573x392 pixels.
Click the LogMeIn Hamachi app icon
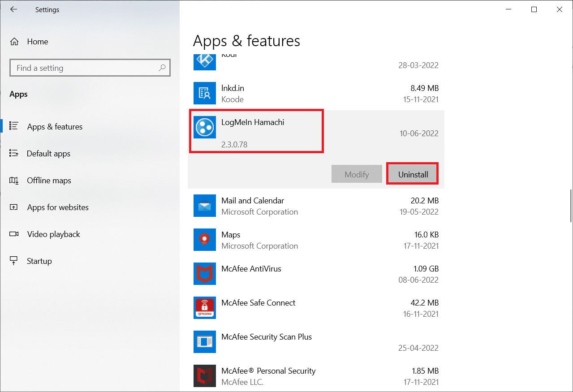coord(205,128)
